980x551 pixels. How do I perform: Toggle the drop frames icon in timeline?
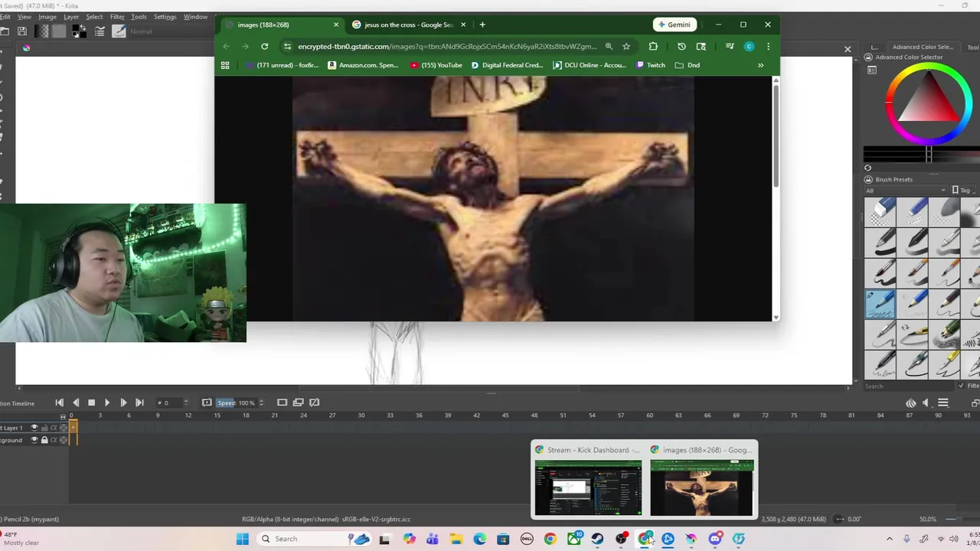[x=207, y=403]
